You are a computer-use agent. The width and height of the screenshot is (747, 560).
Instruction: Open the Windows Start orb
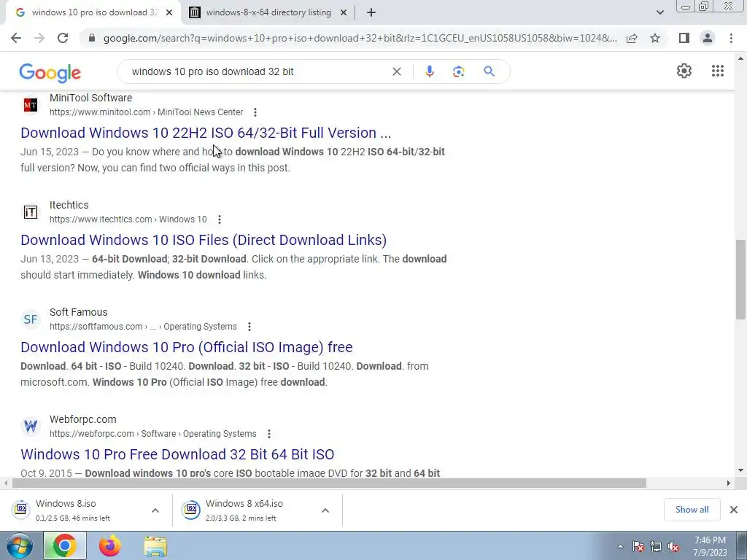(19, 546)
